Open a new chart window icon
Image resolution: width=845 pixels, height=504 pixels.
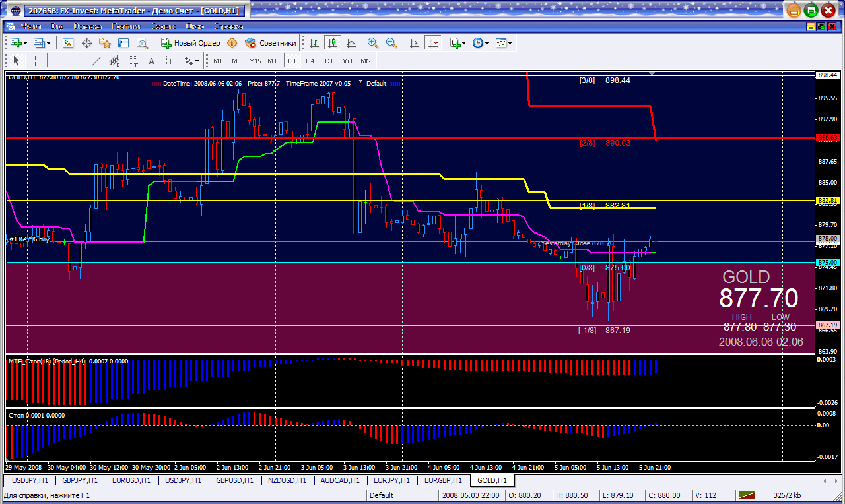(15, 43)
